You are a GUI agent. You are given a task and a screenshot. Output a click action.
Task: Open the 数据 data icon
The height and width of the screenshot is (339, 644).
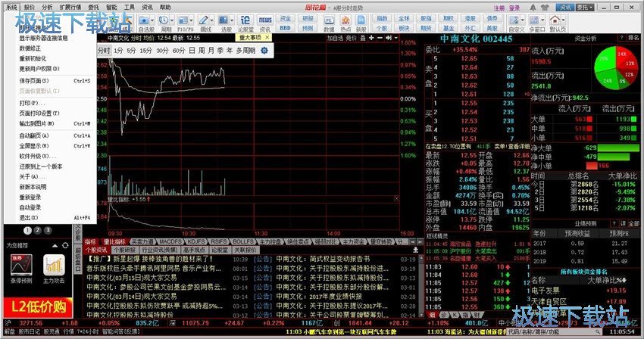click(x=329, y=20)
